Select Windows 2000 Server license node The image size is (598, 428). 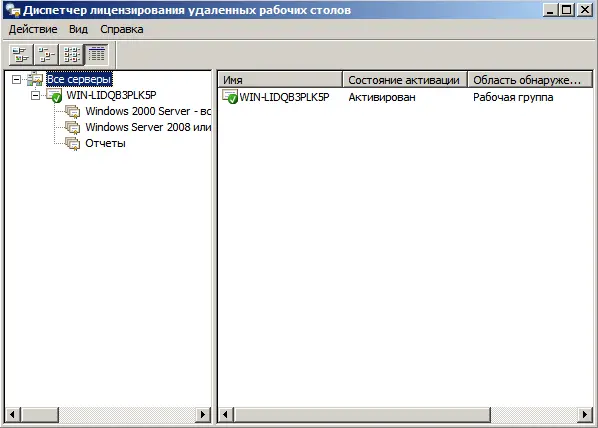click(148, 111)
